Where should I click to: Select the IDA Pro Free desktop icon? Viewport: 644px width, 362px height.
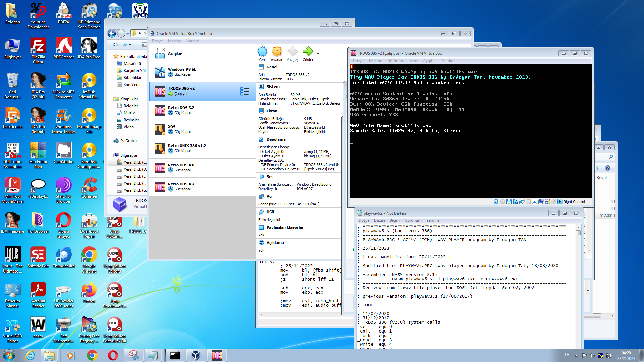[x=89, y=48]
